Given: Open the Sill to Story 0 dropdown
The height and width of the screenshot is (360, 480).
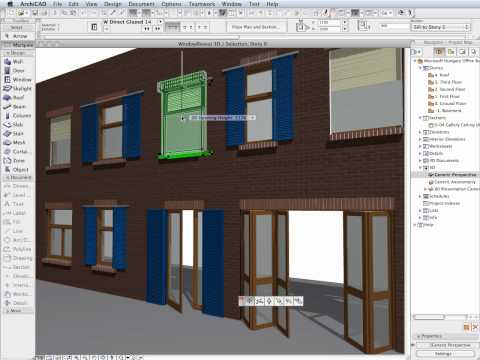Looking at the screenshot, I should [x=441, y=27].
